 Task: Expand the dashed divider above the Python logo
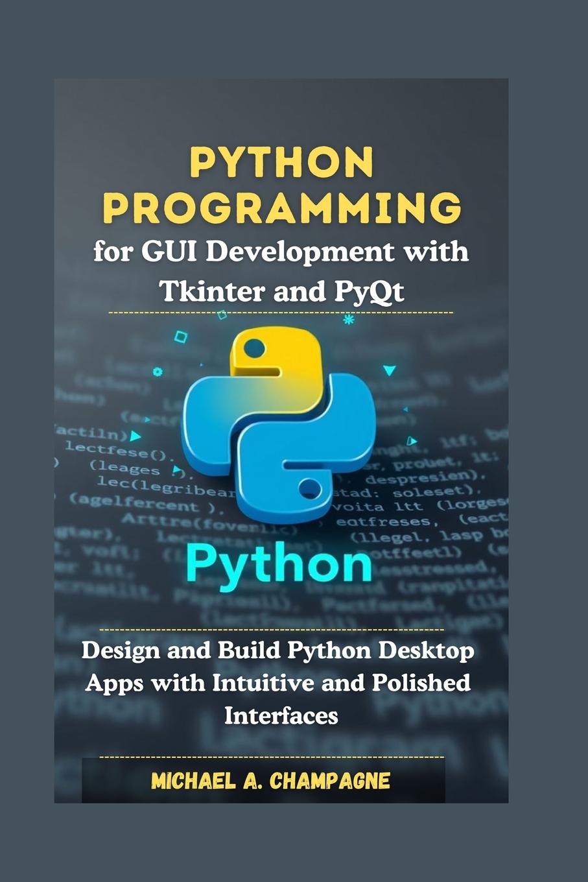coord(282,312)
